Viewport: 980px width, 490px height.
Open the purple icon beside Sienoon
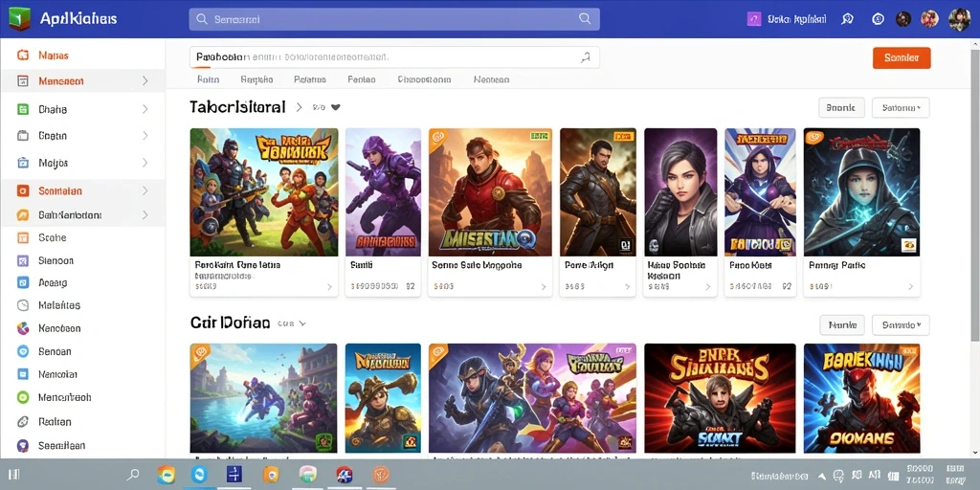23,260
